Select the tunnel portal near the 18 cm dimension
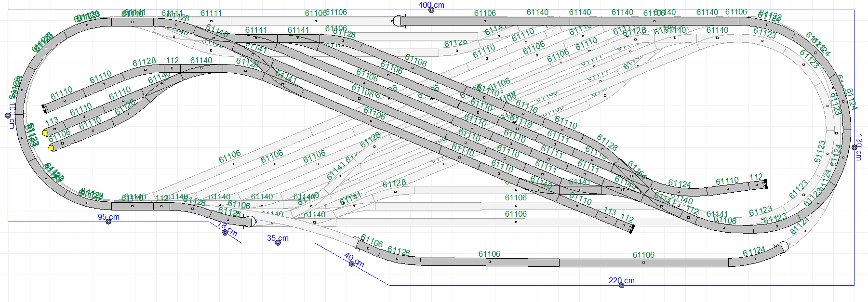 (x=251, y=222)
